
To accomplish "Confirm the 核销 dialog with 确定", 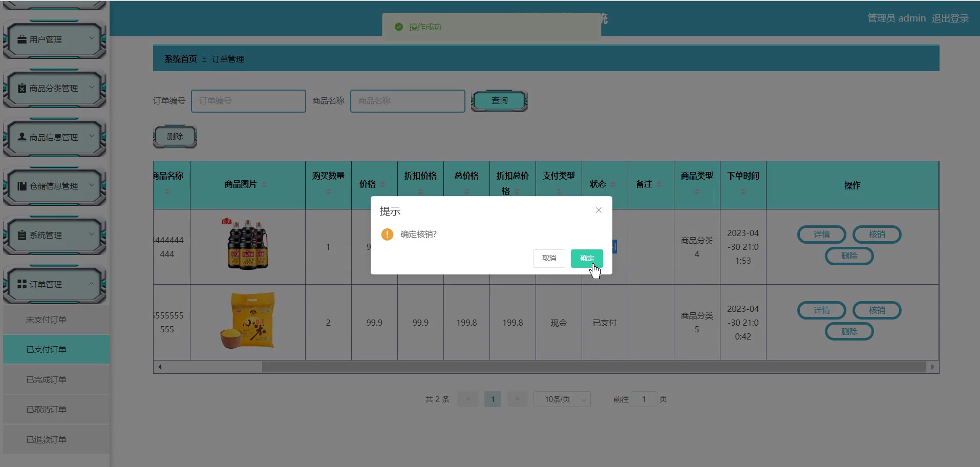I will (x=587, y=259).
